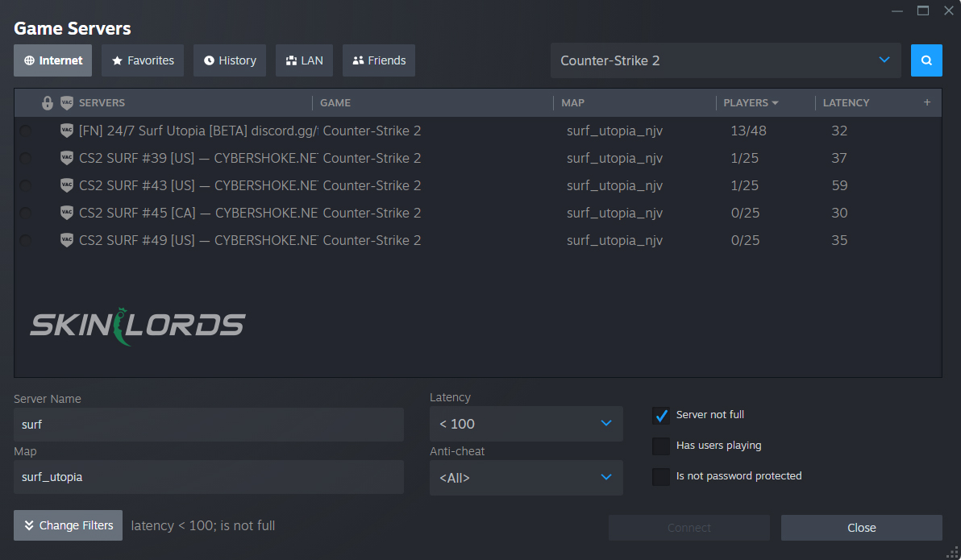
Task: Click latency value 59
Action: (839, 185)
